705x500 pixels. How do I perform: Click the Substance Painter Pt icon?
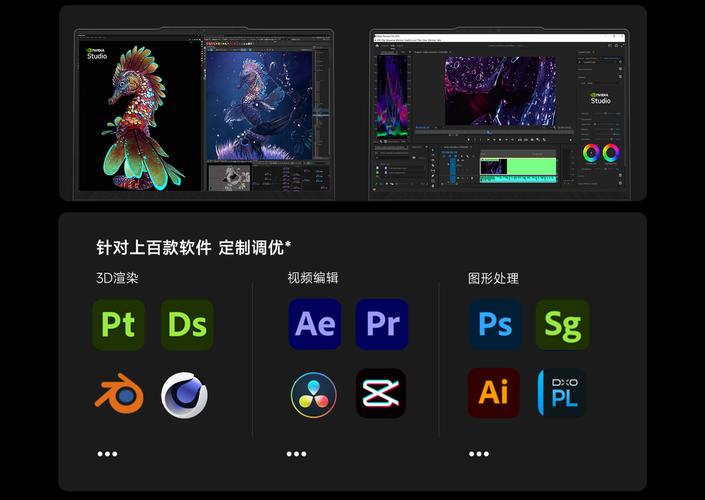[x=118, y=324]
